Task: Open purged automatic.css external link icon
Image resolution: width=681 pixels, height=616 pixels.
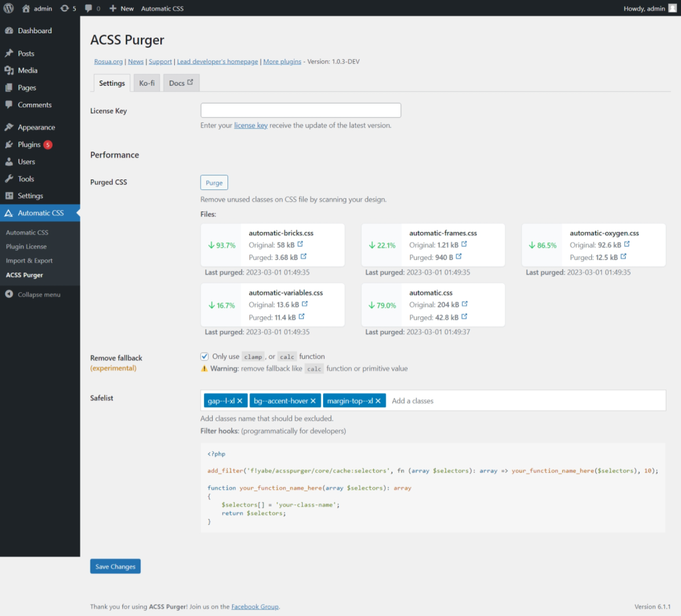Action: 464,317
